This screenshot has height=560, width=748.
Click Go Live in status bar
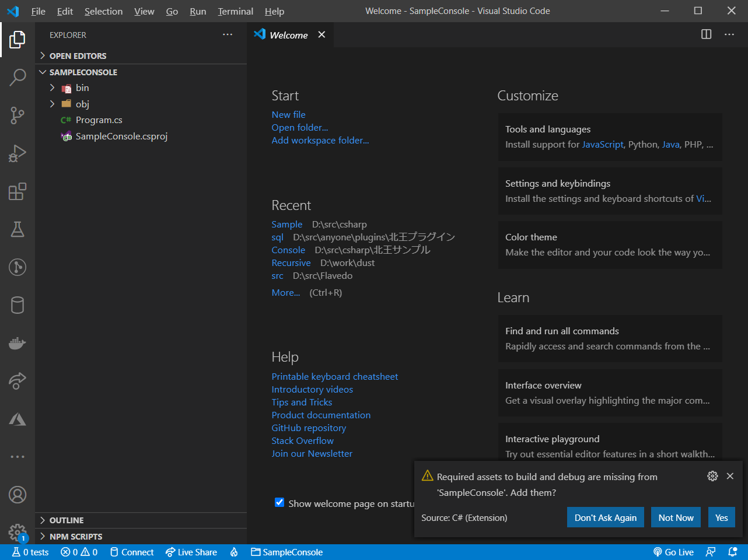673,552
